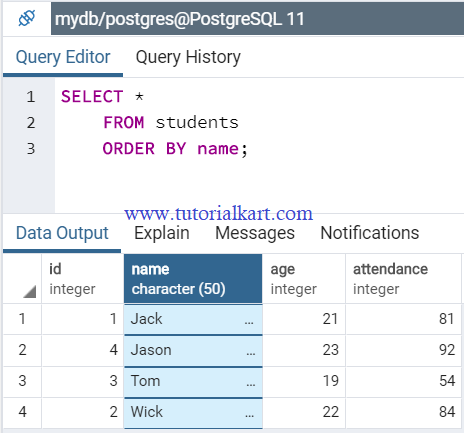Image resolution: width=464 pixels, height=433 pixels.
Task: Open the Query History tab
Action: coord(188,57)
